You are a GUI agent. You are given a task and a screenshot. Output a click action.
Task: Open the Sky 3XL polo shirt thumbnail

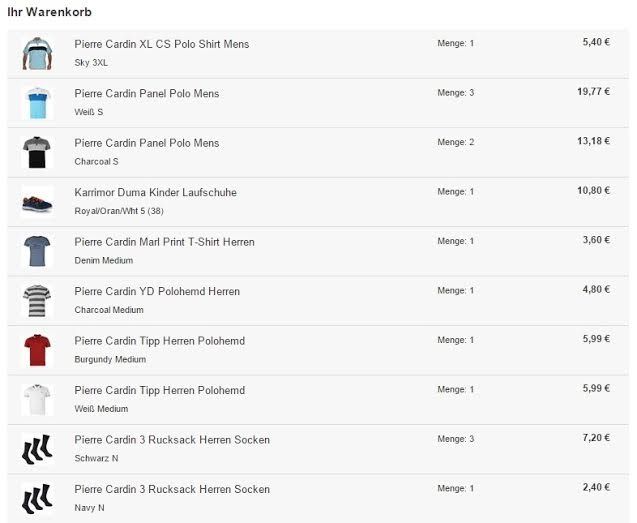(37, 54)
